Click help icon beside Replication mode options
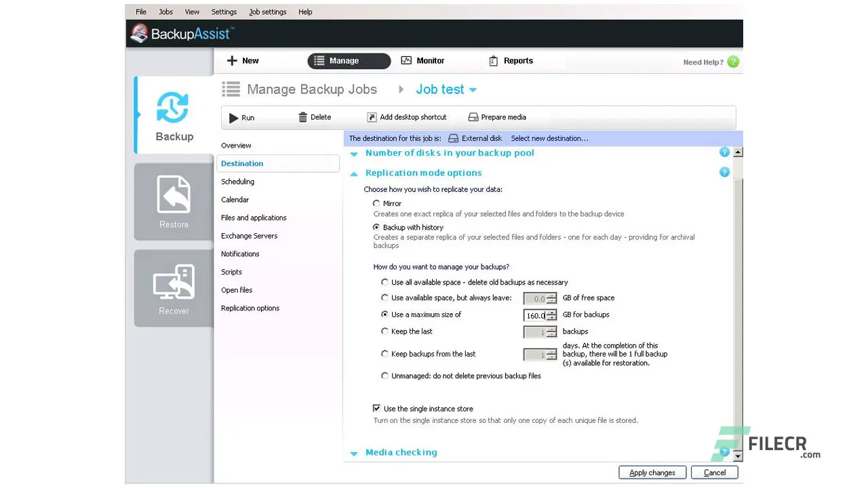Image resolution: width=868 pixels, height=488 pixels. pyautogui.click(x=724, y=172)
